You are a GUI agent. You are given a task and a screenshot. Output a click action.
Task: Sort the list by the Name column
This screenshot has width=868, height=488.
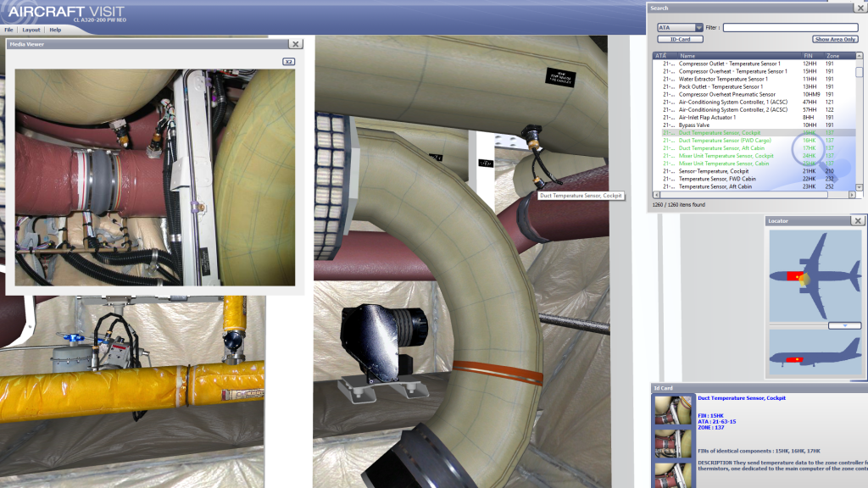tap(739, 56)
